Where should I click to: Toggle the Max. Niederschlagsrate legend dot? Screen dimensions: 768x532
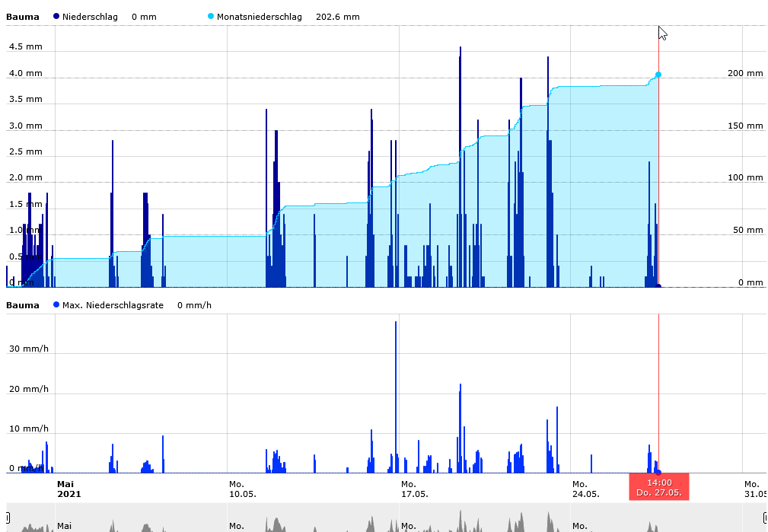(x=56, y=304)
